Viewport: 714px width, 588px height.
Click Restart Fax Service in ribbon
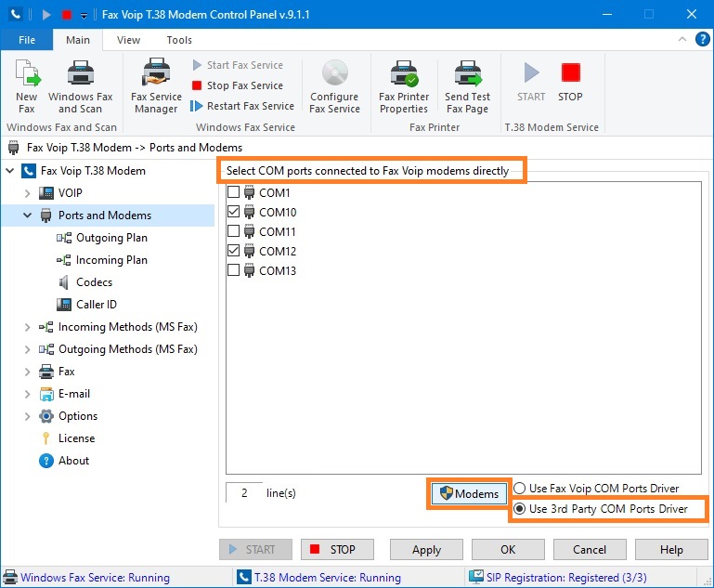[x=242, y=106]
